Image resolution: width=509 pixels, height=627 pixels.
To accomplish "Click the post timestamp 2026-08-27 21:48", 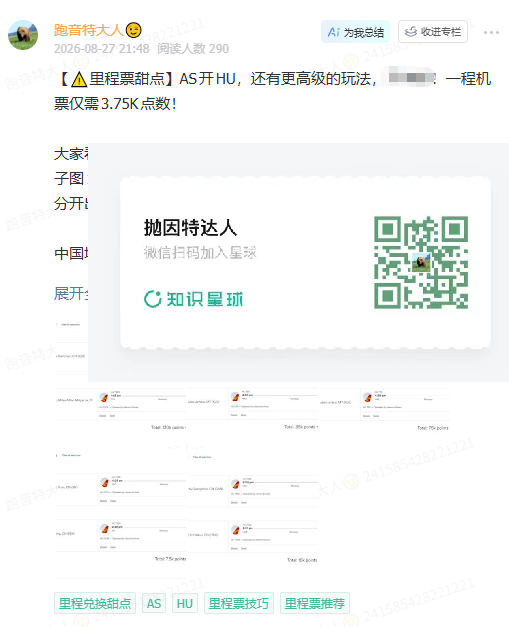I will click(102, 49).
